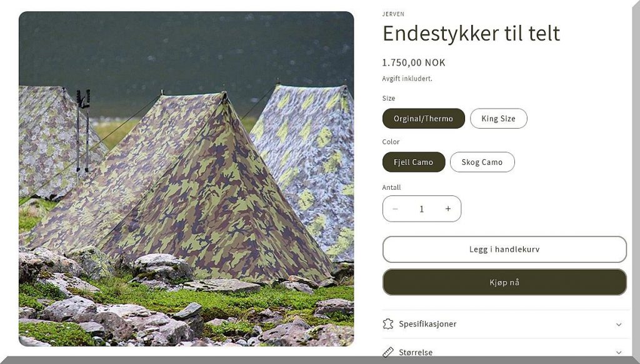This screenshot has height=364, width=640.
Task: Expand Størrelse section via chevron arrow
Action: (619, 352)
